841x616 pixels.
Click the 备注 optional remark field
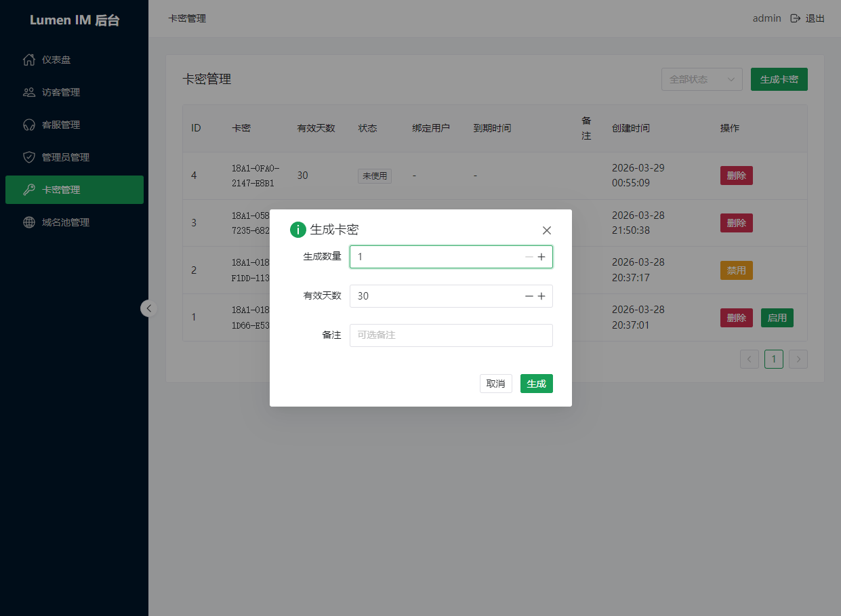pos(451,335)
